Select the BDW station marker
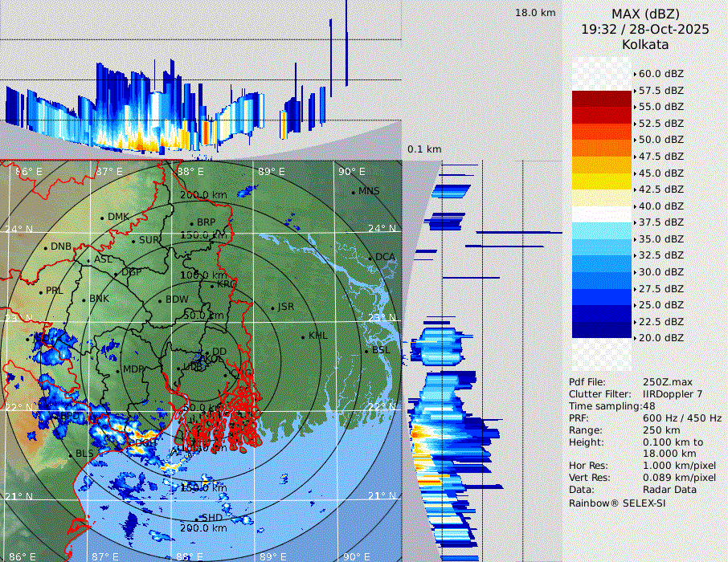This screenshot has height=562, width=728. (x=161, y=300)
